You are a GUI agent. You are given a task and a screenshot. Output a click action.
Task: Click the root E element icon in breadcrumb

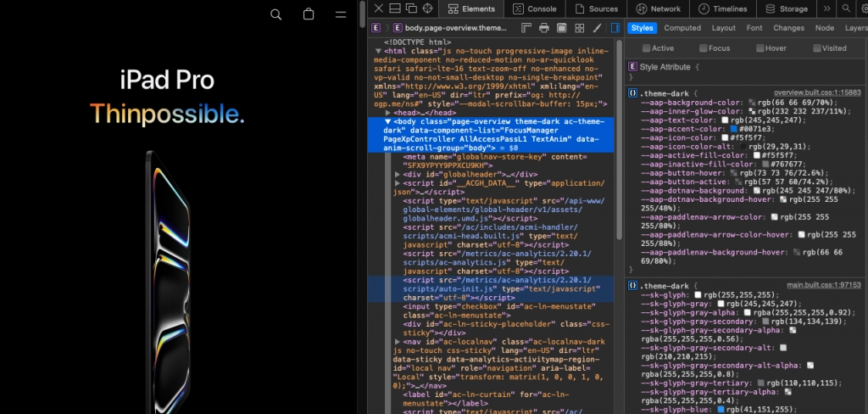(376, 28)
